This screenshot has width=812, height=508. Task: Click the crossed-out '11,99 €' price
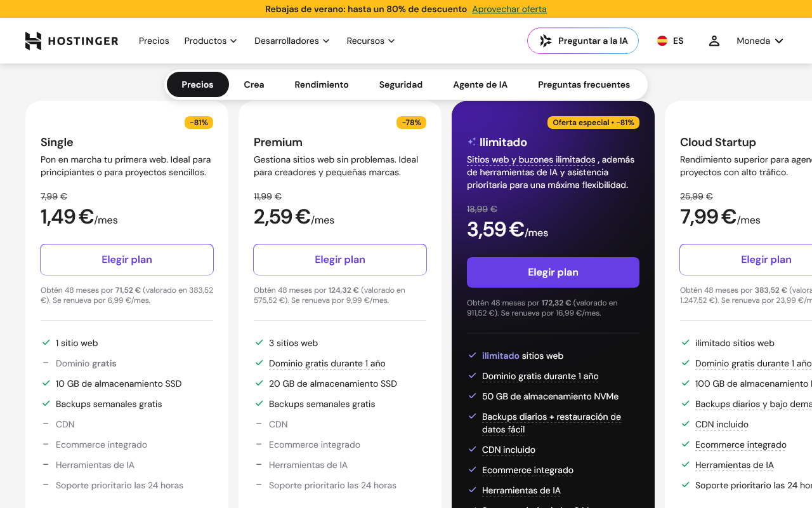268,196
